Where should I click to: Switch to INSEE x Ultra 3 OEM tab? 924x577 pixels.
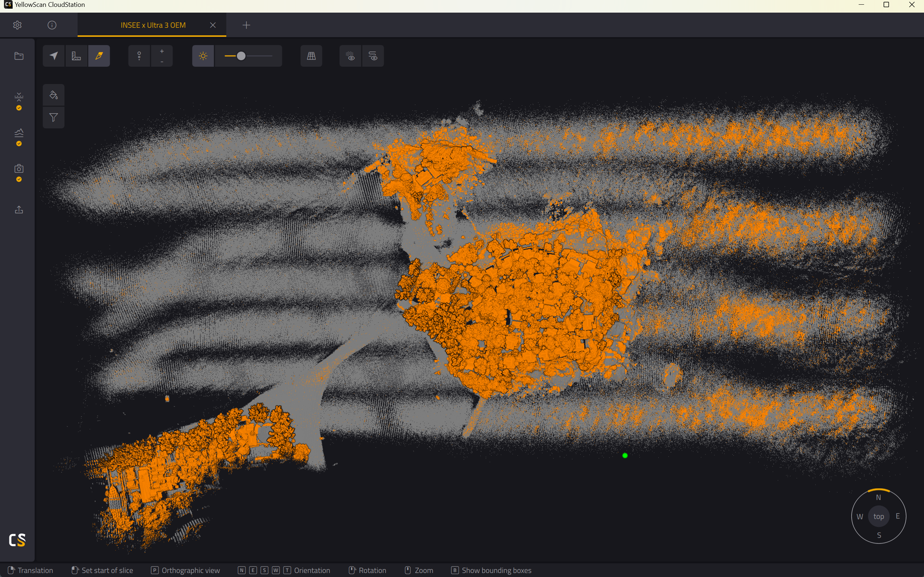coord(153,25)
